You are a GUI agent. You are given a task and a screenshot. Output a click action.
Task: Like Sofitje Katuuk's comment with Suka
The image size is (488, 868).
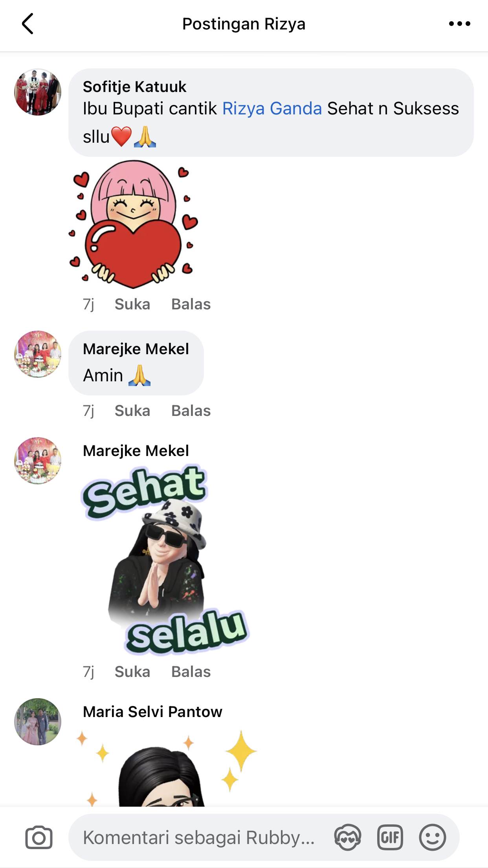[132, 304]
